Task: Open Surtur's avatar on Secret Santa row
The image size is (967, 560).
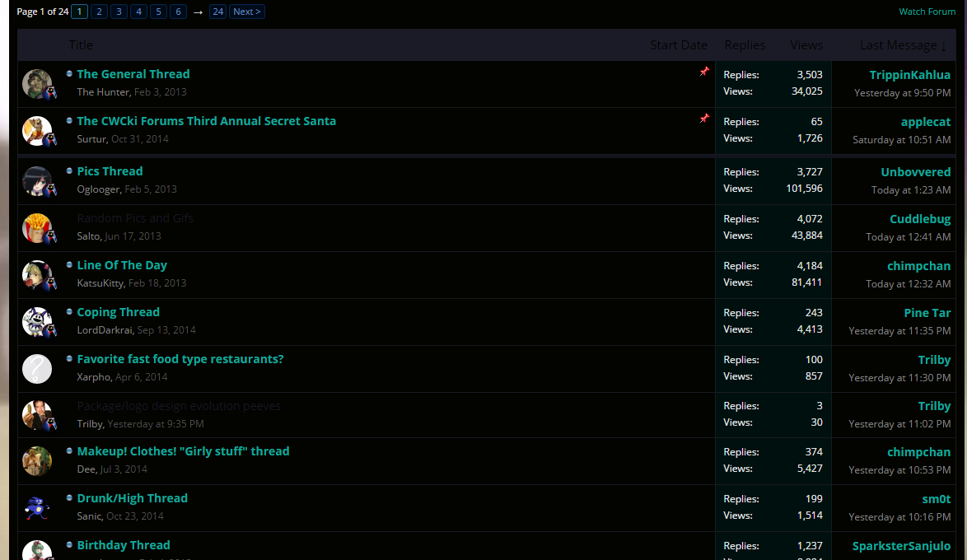Action: coord(37,131)
